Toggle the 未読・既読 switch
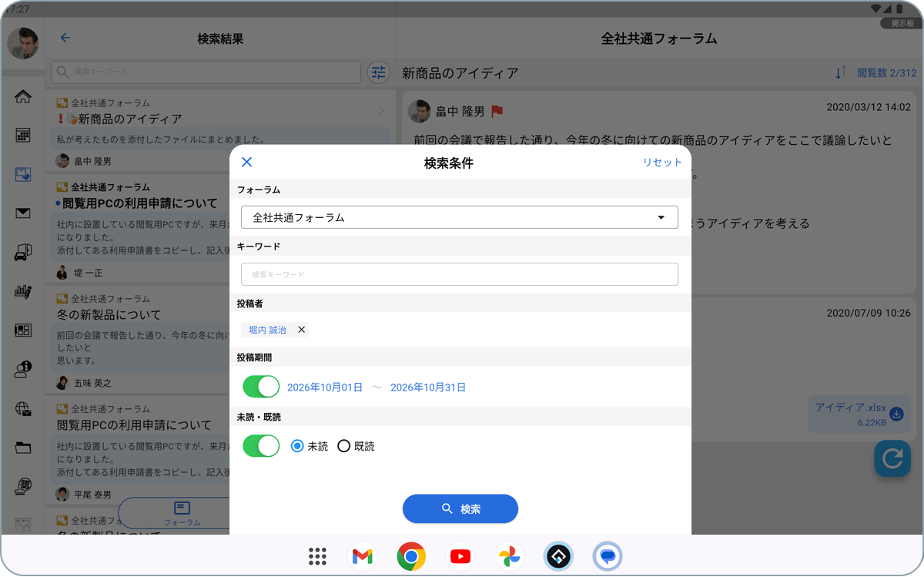Viewport: 924px width, 577px height. pos(261,445)
